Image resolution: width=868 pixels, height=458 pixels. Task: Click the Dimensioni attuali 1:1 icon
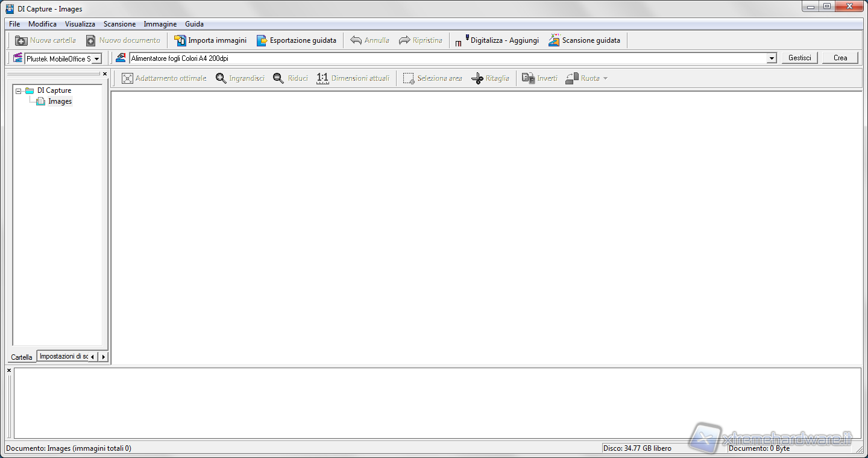322,78
